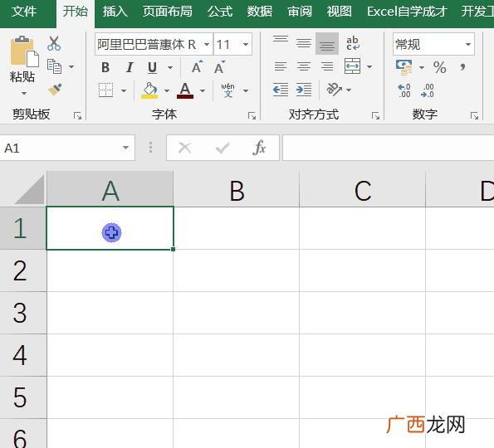This screenshot has height=448, width=494.
Task: Increase decimal places
Action: point(404,90)
